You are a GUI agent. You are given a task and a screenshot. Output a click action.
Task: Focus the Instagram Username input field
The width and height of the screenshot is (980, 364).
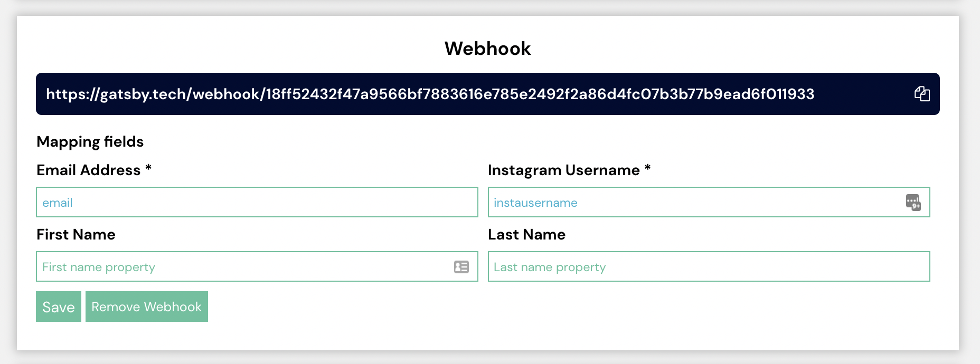tap(709, 202)
